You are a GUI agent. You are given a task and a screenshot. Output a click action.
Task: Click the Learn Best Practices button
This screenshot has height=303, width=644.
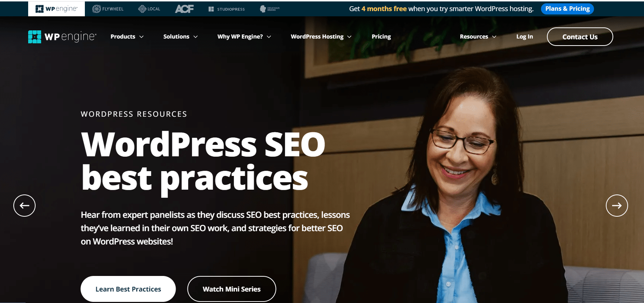click(x=128, y=289)
